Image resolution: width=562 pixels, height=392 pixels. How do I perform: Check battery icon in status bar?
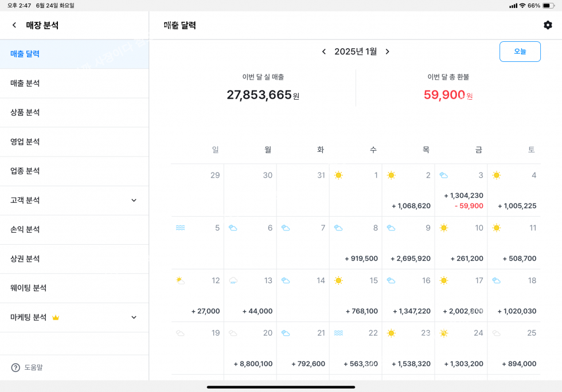[548, 6]
